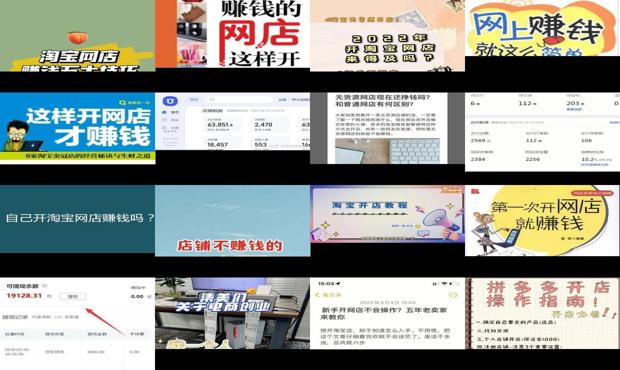
Task: Open the 自己开淘宝网店赚钱吗 thumbnail
Action: point(78,219)
